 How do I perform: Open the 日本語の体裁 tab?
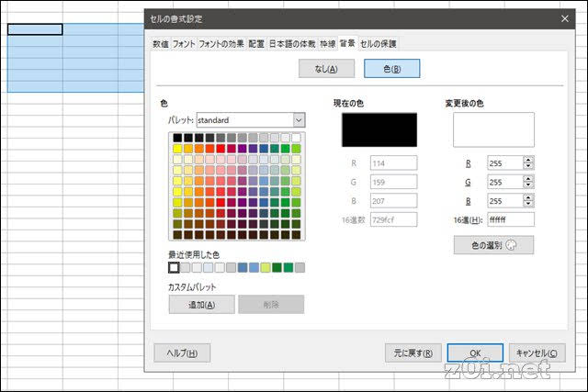point(292,44)
